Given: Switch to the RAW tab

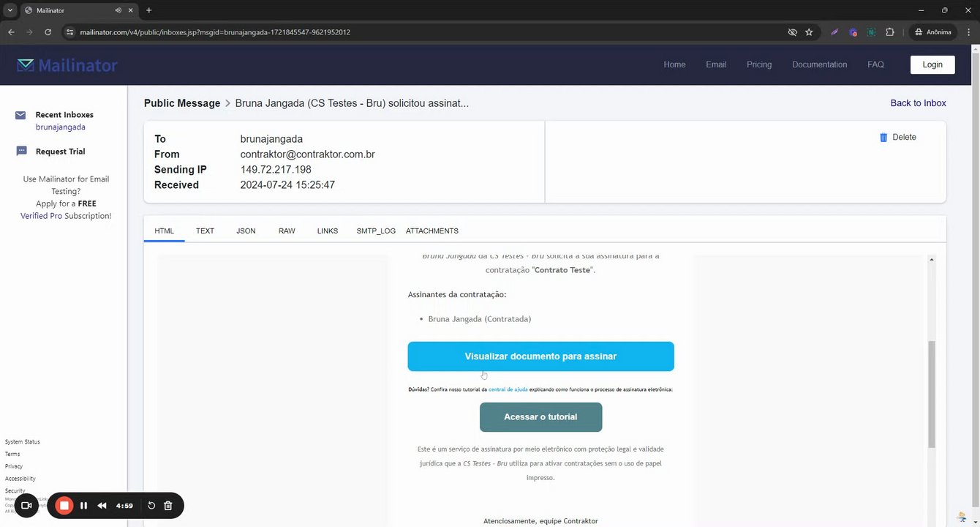Looking at the screenshot, I should pyautogui.click(x=287, y=231).
